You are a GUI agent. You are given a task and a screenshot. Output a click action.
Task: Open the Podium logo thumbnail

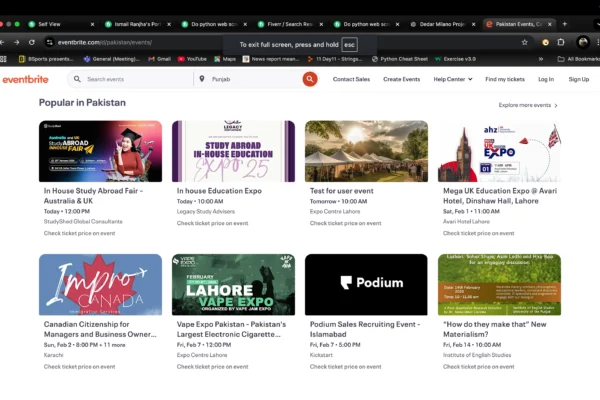pyautogui.click(x=366, y=284)
